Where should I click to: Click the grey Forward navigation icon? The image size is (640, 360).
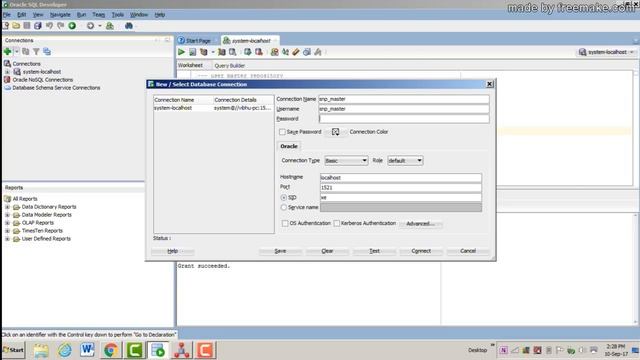[x=90, y=26]
